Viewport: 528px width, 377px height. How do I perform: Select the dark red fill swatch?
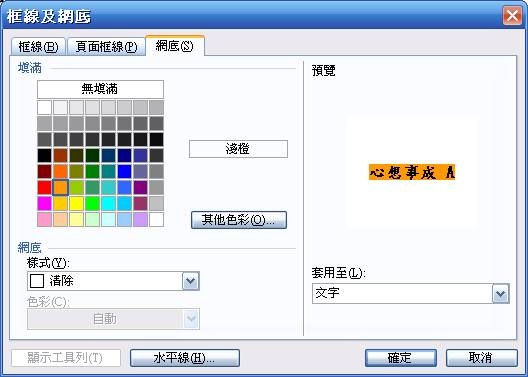[x=44, y=171]
